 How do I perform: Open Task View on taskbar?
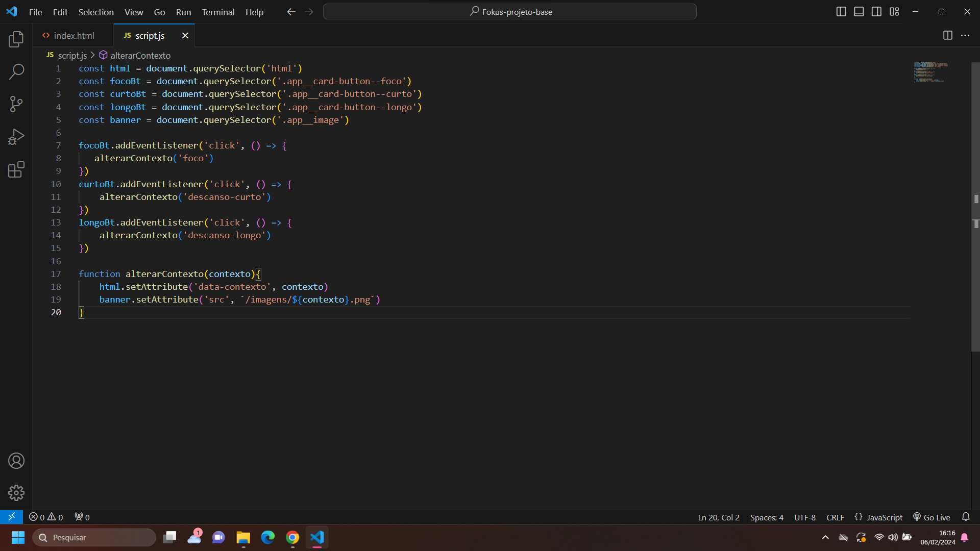[169, 537]
